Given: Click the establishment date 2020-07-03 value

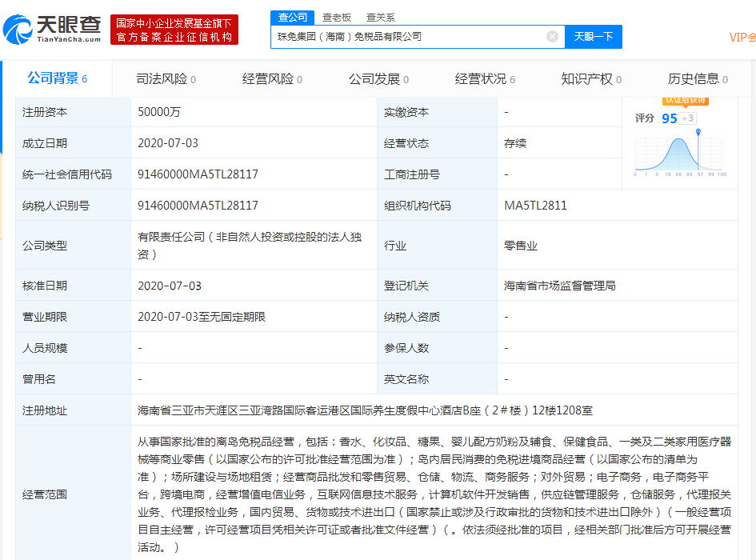Looking at the screenshot, I should coord(168,143).
